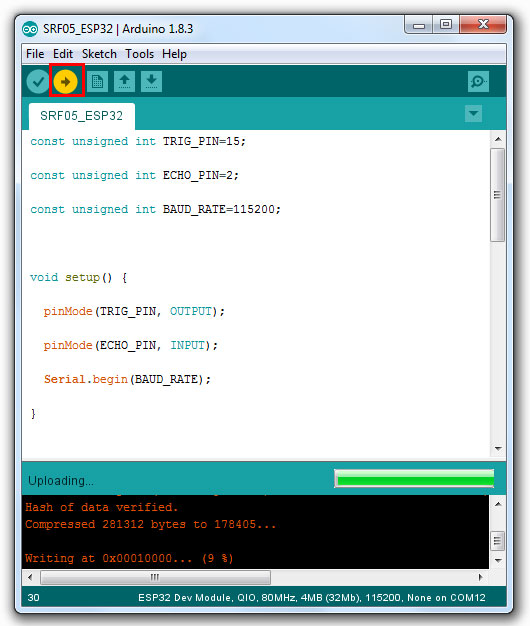Select the SRF05_ESP32 sketch tab

pyautogui.click(x=82, y=116)
